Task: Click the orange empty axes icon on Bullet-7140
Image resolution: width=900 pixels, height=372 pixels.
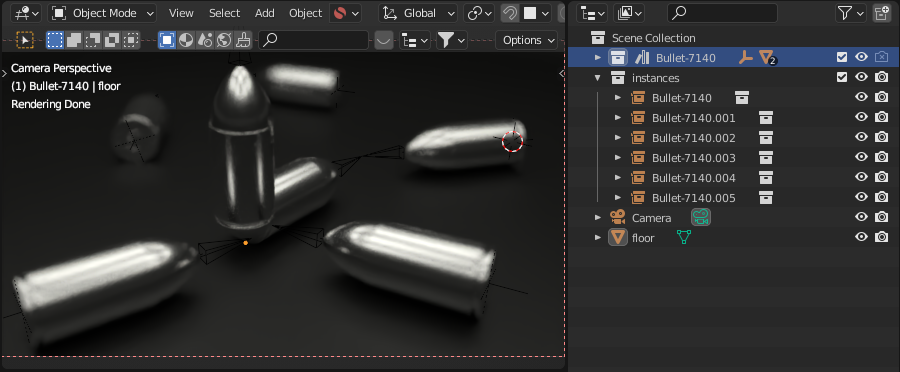Action: click(745, 57)
